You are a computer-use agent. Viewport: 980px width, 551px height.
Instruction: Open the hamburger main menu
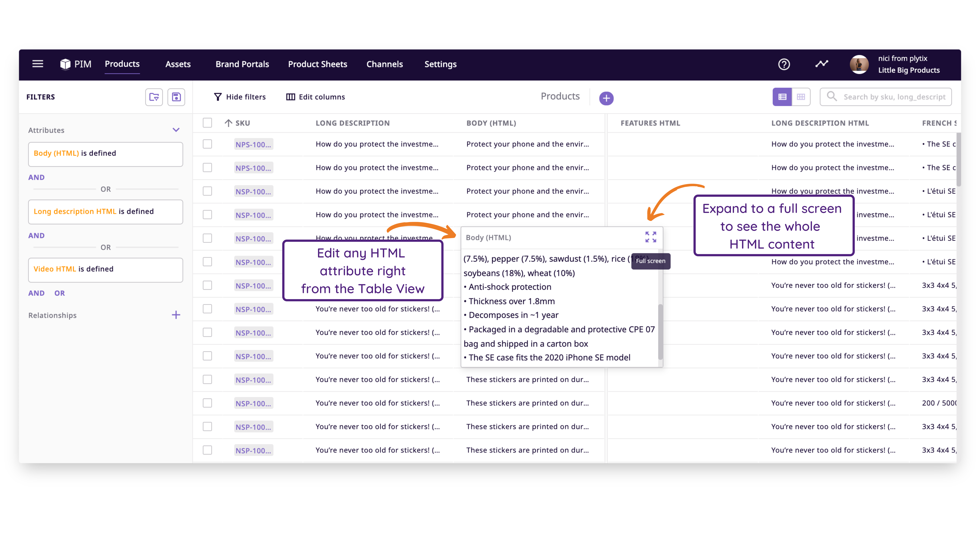37,64
